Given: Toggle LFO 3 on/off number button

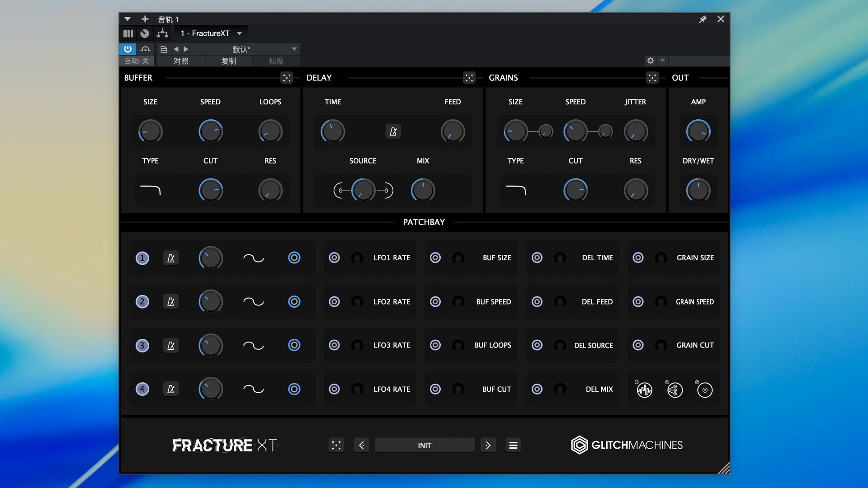Looking at the screenshot, I should [x=142, y=345].
